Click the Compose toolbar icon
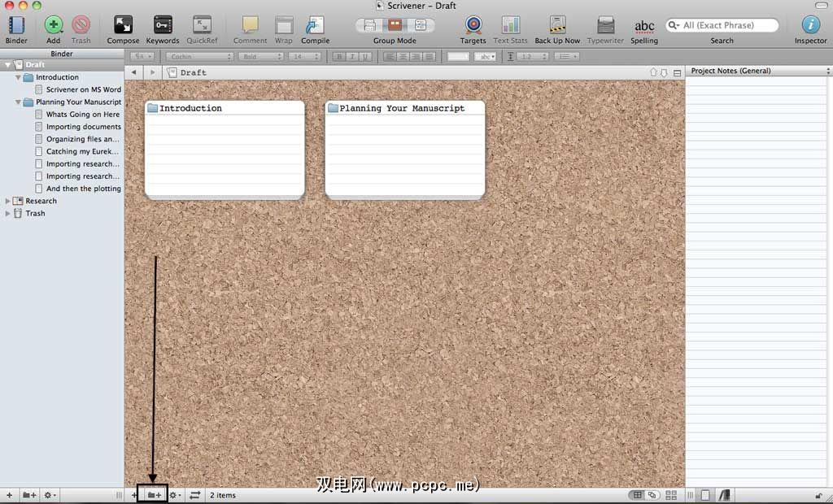The width and height of the screenshot is (833, 504). click(123, 25)
